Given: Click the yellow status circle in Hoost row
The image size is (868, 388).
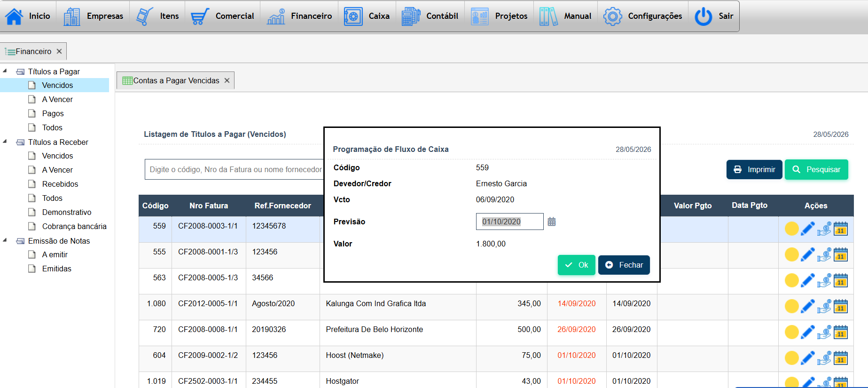Looking at the screenshot, I should [792, 358].
